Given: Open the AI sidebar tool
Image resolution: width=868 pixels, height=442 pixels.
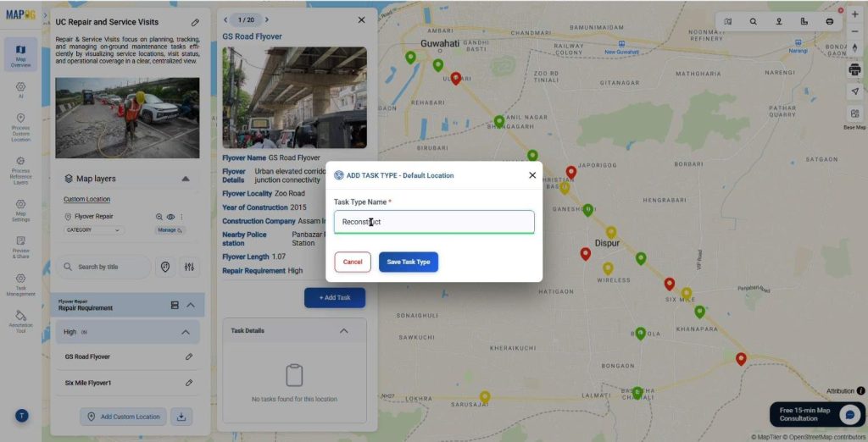Looking at the screenshot, I should 20,90.
